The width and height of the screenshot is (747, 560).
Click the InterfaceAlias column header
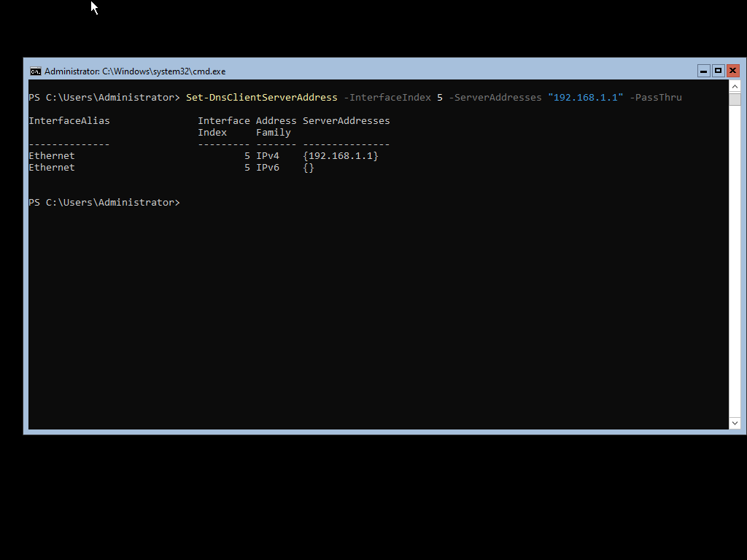[x=69, y=121]
